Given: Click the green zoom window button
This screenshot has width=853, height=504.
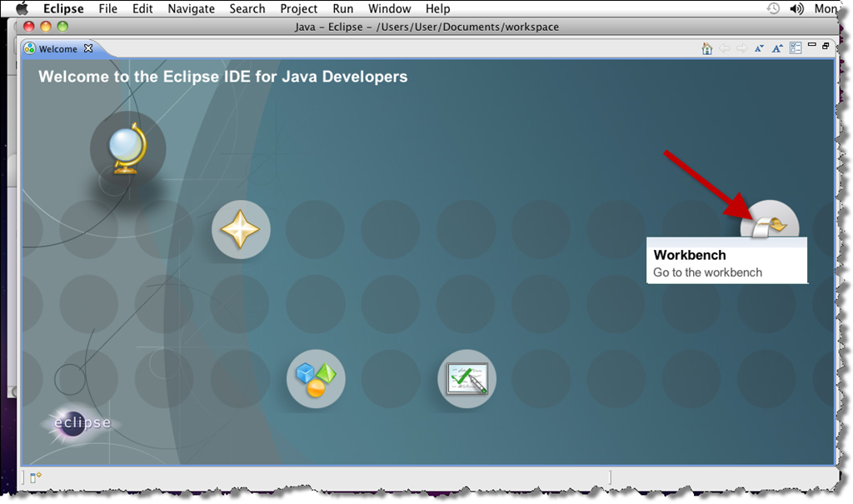Looking at the screenshot, I should (x=62, y=26).
